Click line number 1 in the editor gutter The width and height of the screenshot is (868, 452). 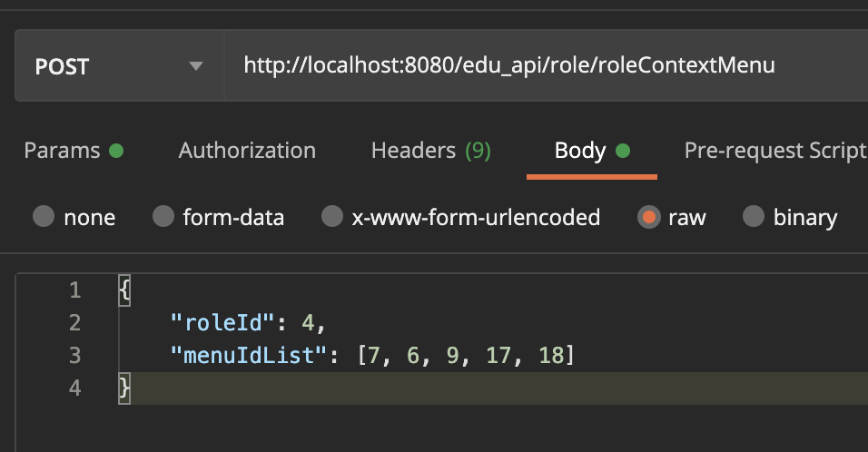click(74, 291)
